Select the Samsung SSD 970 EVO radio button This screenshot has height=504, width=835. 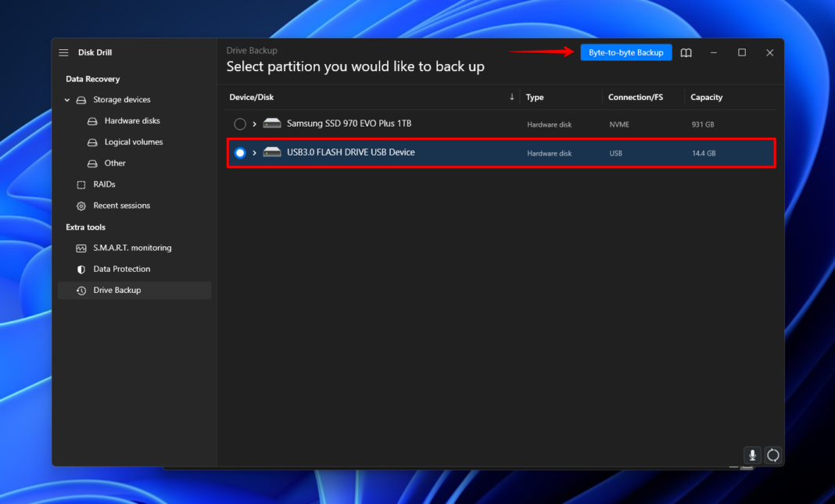(239, 123)
